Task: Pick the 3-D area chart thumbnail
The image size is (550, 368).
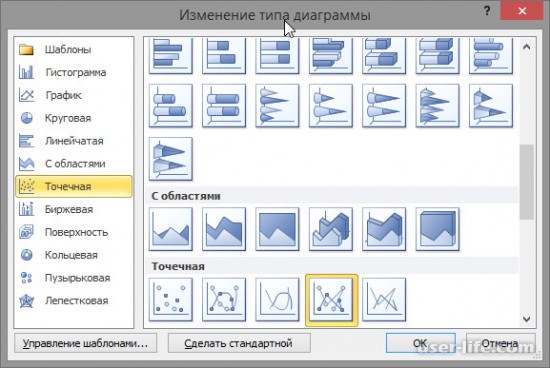Action: [x=331, y=229]
